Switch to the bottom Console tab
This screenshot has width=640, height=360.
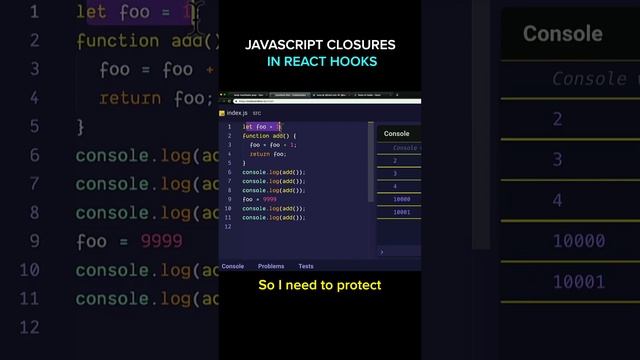(233, 266)
